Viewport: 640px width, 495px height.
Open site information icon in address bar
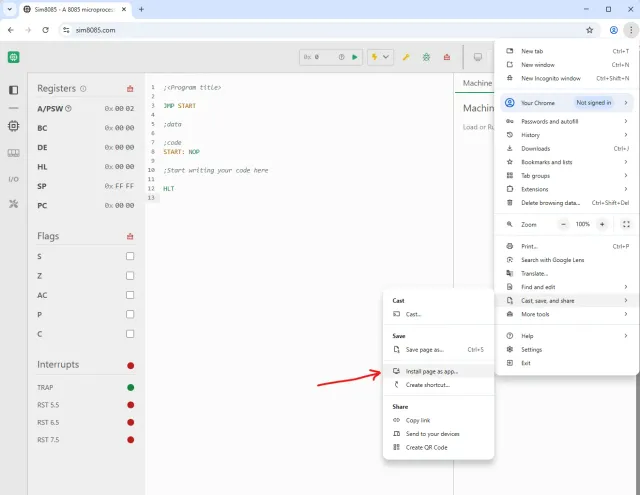click(66, 30)
